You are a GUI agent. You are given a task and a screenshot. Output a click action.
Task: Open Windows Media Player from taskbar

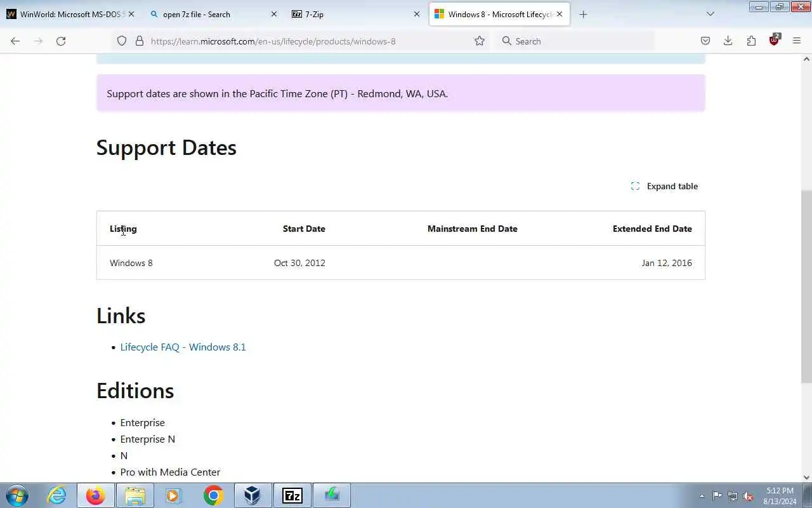pos(174,495)
